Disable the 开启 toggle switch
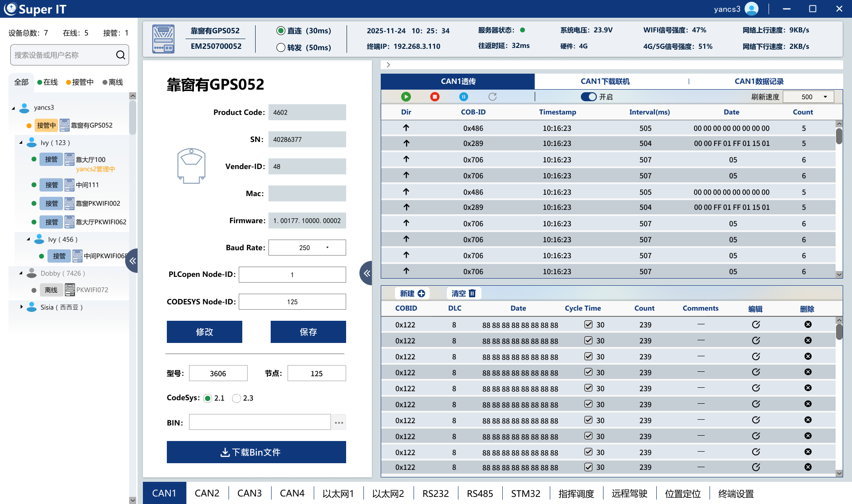Image resolution: width=852 pixels, height=504 pixels. point(588,96)
